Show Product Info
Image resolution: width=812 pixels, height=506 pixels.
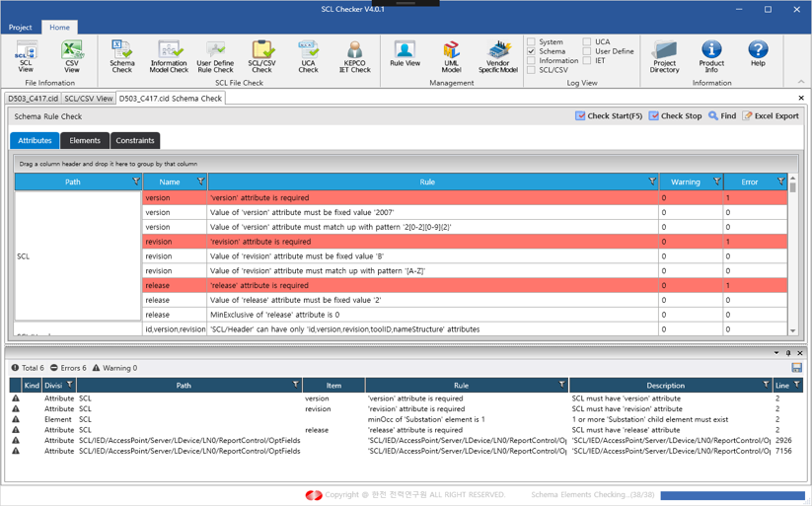[x=711, y=56]
